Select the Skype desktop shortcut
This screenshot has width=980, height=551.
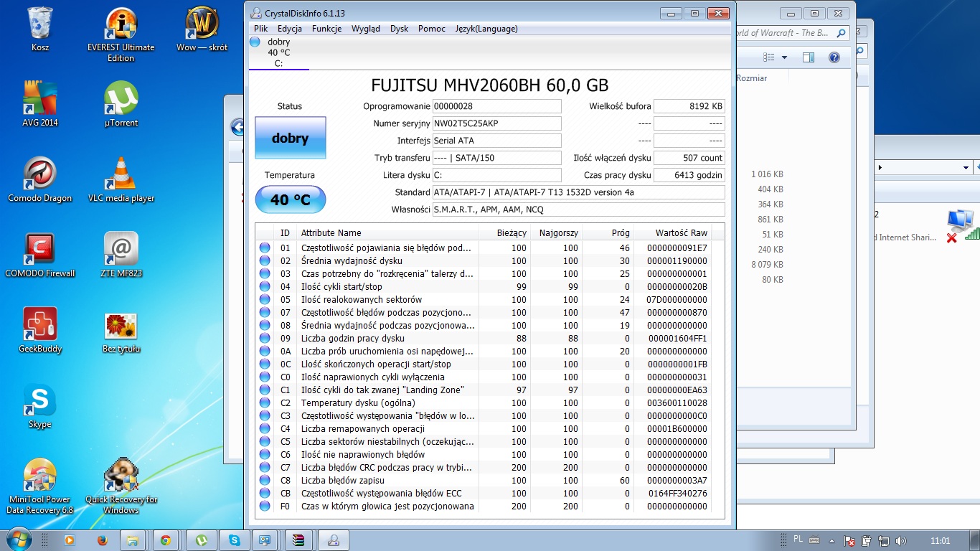(40, 406)
